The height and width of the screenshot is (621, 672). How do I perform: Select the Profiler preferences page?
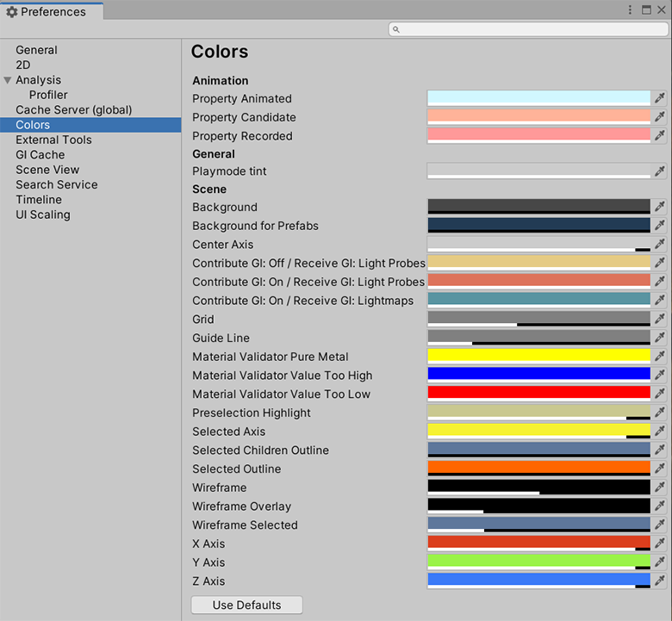pyautogui.click(x=48, y=95)
